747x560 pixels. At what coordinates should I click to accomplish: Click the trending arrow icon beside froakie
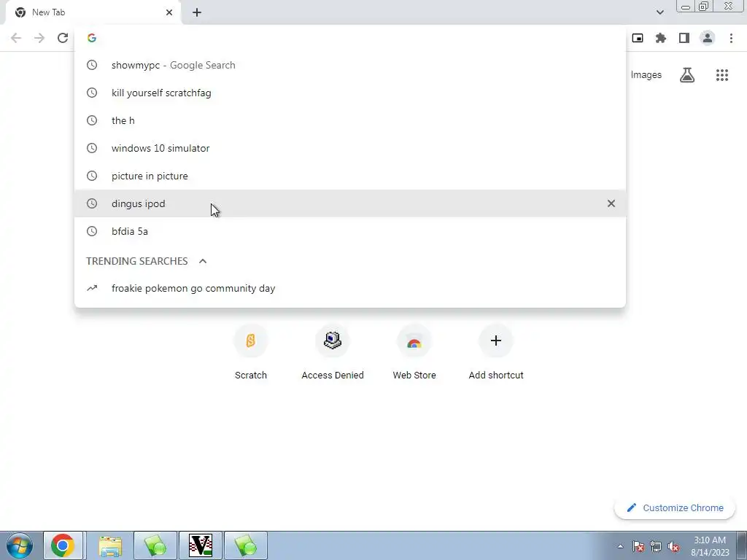[92, 288]
